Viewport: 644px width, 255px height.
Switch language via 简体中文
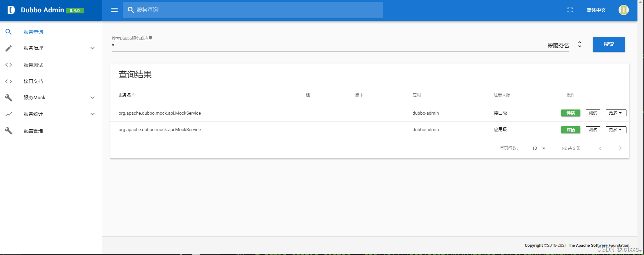[x=596, y=10]
